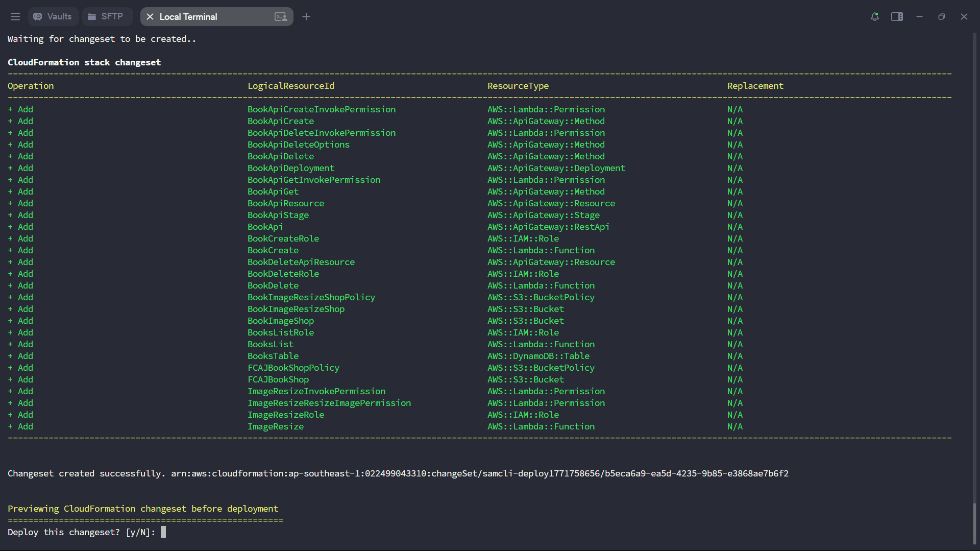
Task: Click Waiting for changeset to be created text
Action: coord(102,39)
